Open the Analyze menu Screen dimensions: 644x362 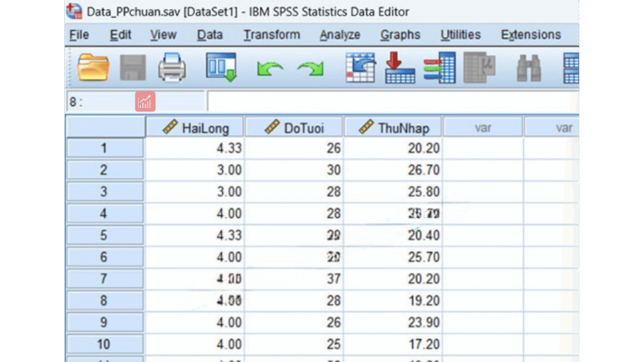[x=340, y=35]
